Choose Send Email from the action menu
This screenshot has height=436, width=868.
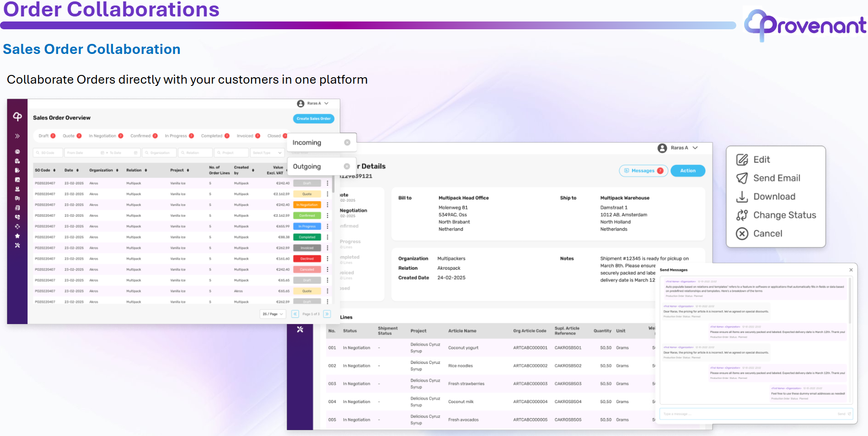coord(768,178)
